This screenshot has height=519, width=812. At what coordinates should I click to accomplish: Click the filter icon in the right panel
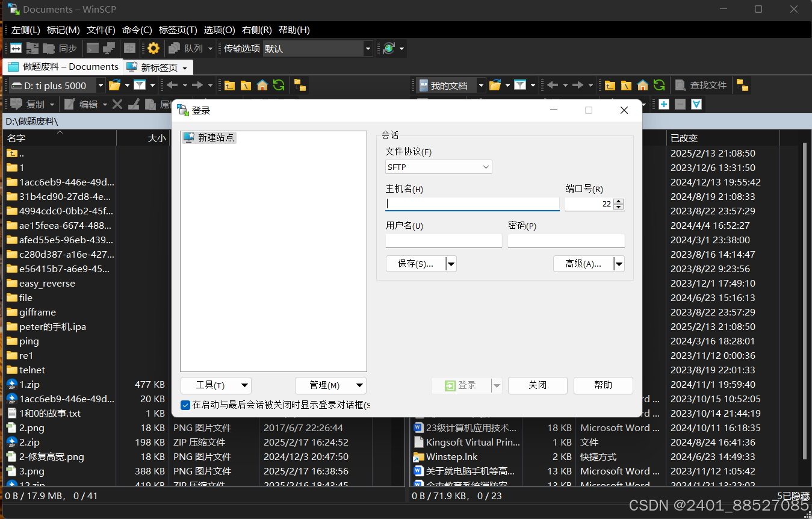pos(520,85)
